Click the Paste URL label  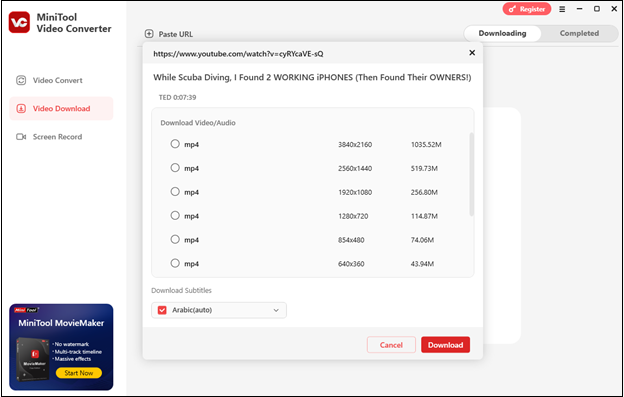176,34
